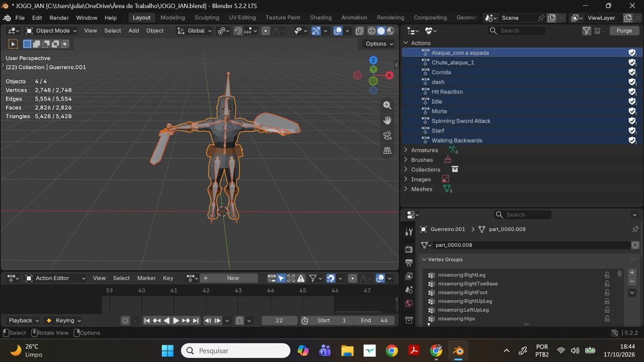Screen dimensions: 644x362
Task: Switch to the Modeling workspace tab
Action: 173,18
